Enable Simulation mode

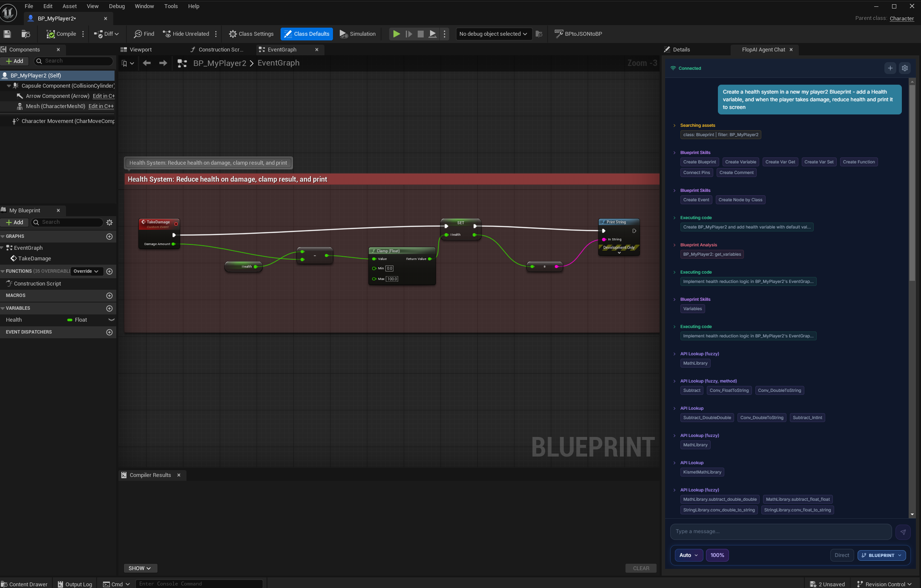pos(358,34)
